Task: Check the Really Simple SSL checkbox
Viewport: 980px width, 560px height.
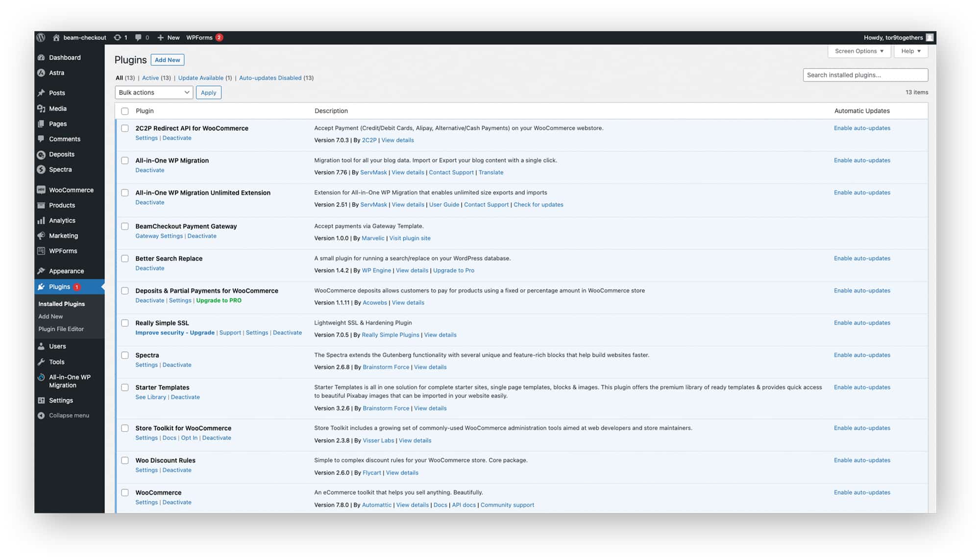Action: click(x=125, y=323)
